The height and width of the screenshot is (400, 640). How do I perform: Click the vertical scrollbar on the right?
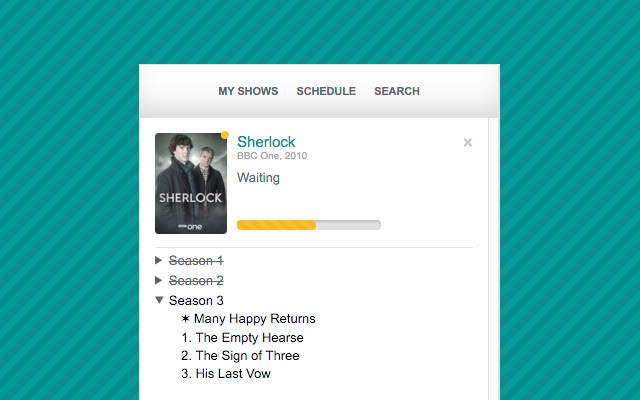pyautogui.click(x=493, y=258)
